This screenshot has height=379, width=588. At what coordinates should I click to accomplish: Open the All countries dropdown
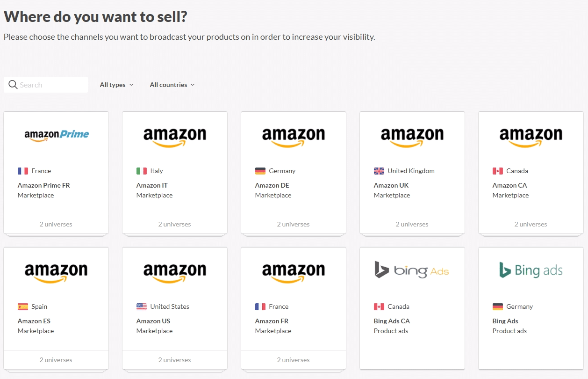tap(172, 85)
